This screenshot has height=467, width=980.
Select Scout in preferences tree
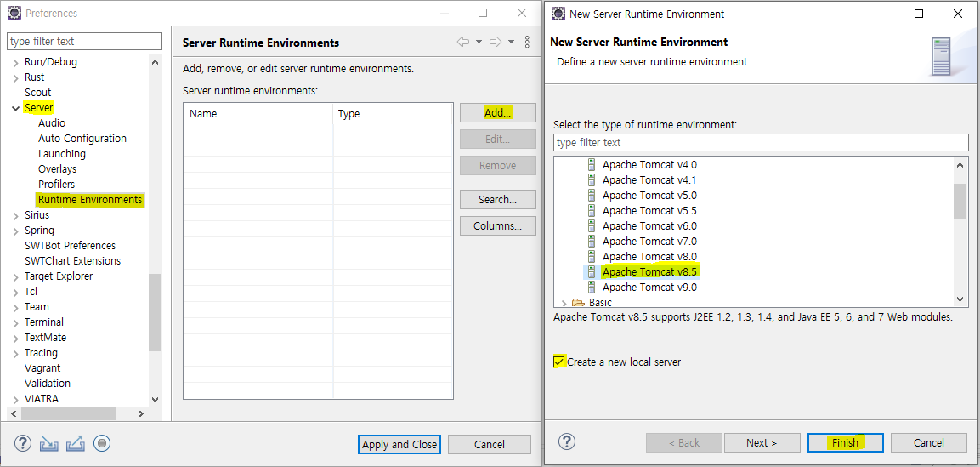pyautogui.click(x=37, y=93)
